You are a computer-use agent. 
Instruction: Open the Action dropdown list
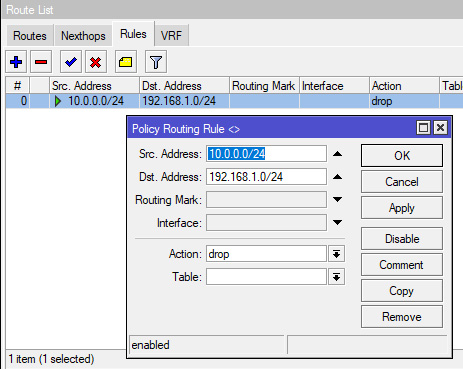click(336, 254)
